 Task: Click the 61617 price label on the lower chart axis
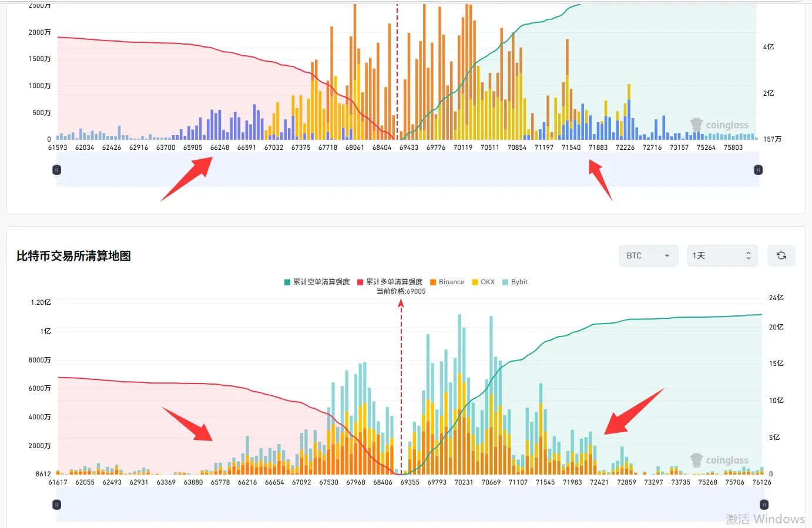point(58,482)
